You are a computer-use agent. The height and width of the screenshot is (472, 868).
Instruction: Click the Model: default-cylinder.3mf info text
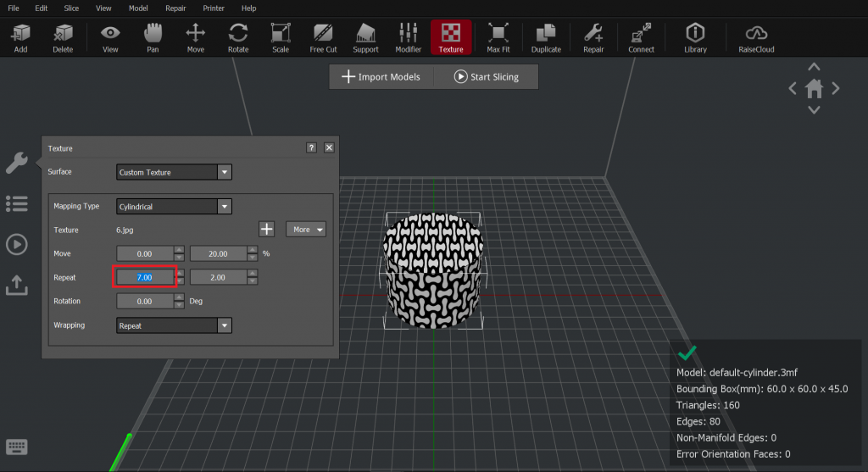[x=737, y=372]
